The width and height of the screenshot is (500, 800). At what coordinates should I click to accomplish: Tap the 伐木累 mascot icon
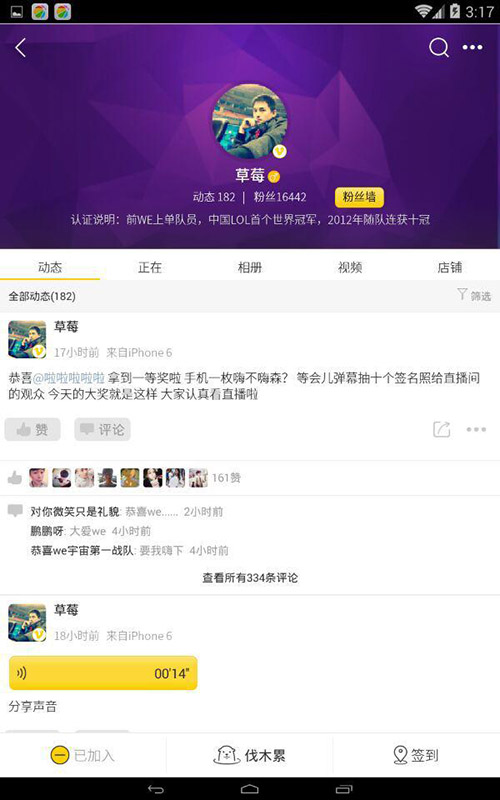(x=227, y=755)
